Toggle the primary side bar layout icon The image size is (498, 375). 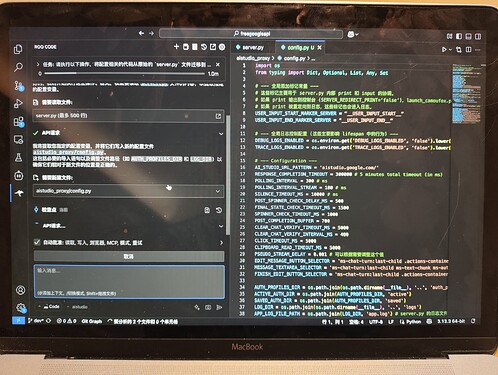459,36
